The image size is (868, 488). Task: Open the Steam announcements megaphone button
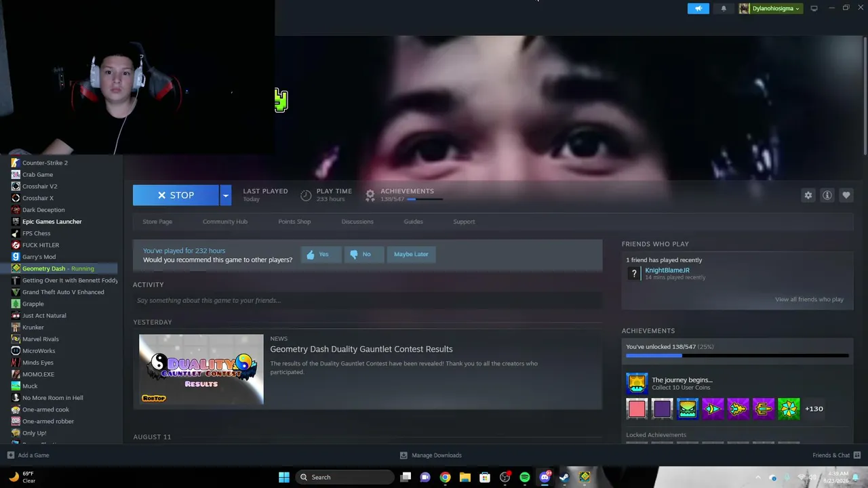pyautogui.click(x=698, y=8)
